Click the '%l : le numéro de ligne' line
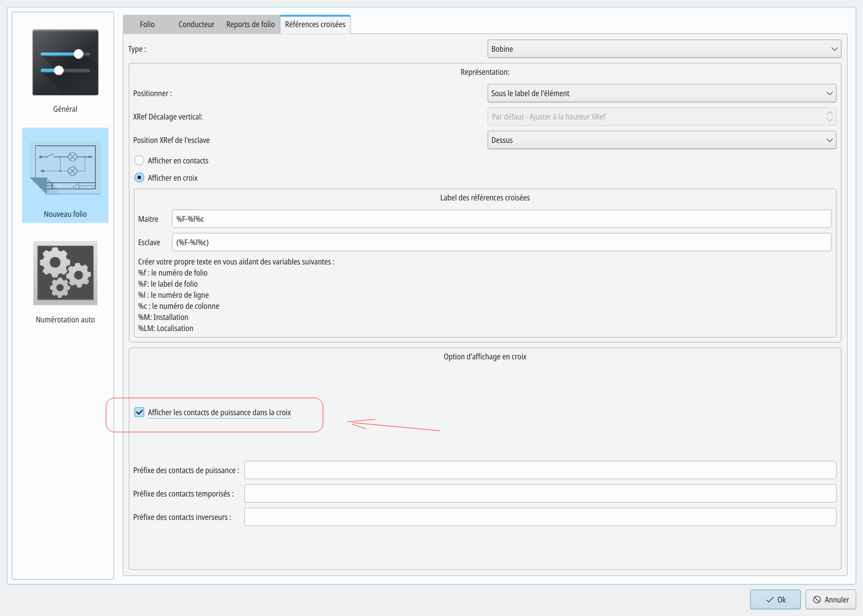This screenshot has width=863, height=616. (x=173, y=295)
